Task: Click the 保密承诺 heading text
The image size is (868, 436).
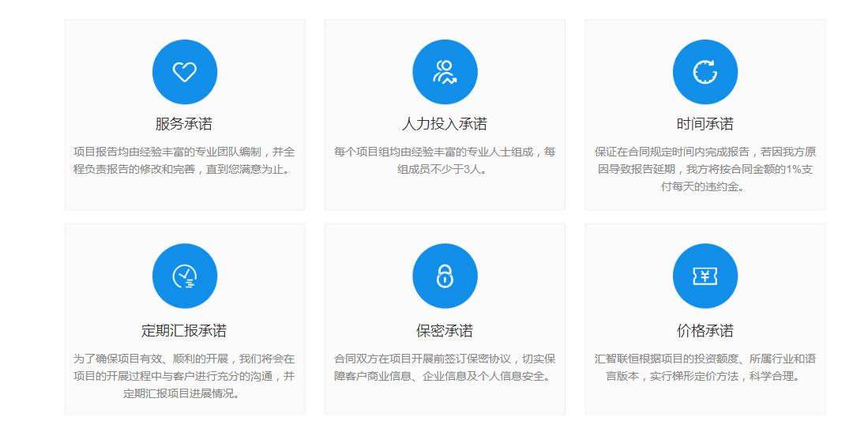Action: 445,330
